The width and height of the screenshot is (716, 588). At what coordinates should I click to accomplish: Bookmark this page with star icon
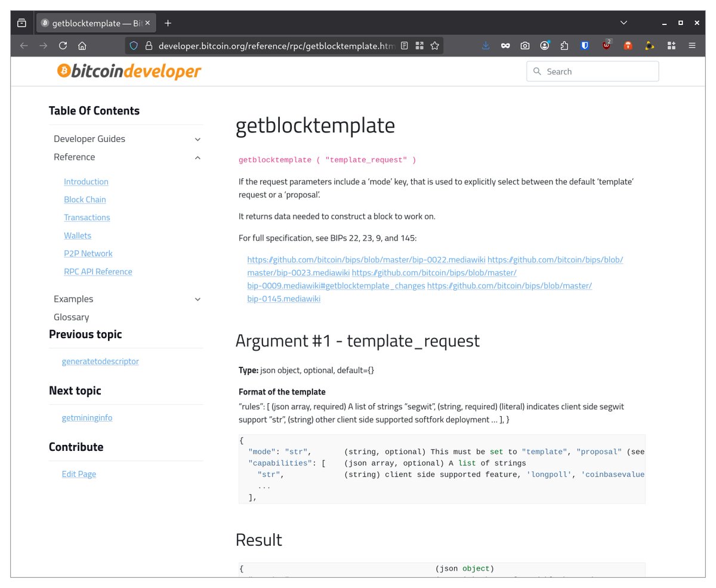tap(435, 45)
